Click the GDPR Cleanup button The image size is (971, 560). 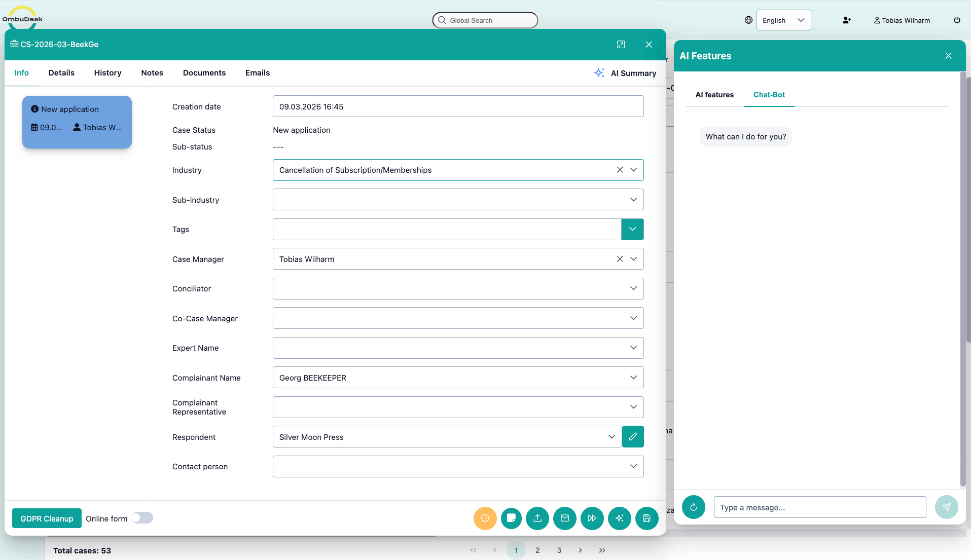[47, 518]
